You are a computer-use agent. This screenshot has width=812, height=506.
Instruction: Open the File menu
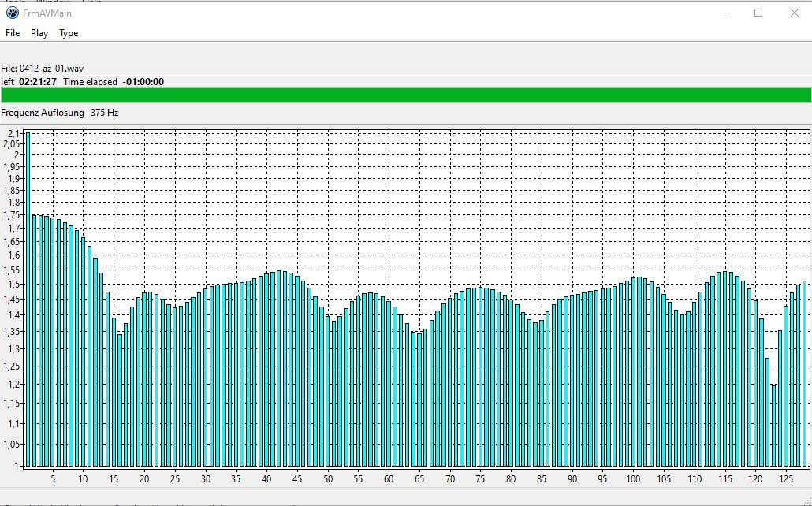13,33
